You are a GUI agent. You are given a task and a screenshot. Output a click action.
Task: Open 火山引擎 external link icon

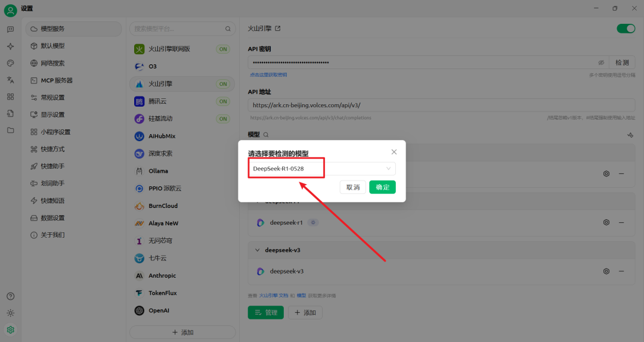click(278, 29)
